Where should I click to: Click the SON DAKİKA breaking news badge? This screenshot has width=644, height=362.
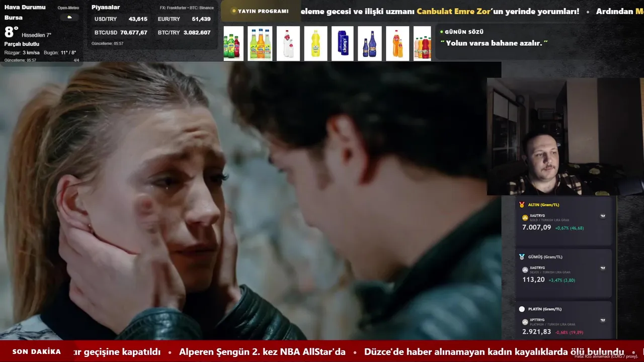click(x=37, y=351)
